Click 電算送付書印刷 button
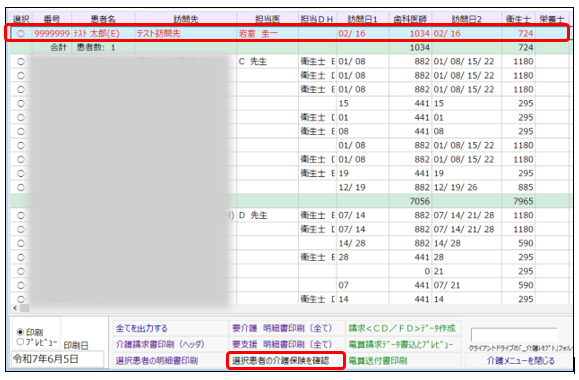Image resolution: width=579 pixels, height=380 pixels. [x=403, y=360]
